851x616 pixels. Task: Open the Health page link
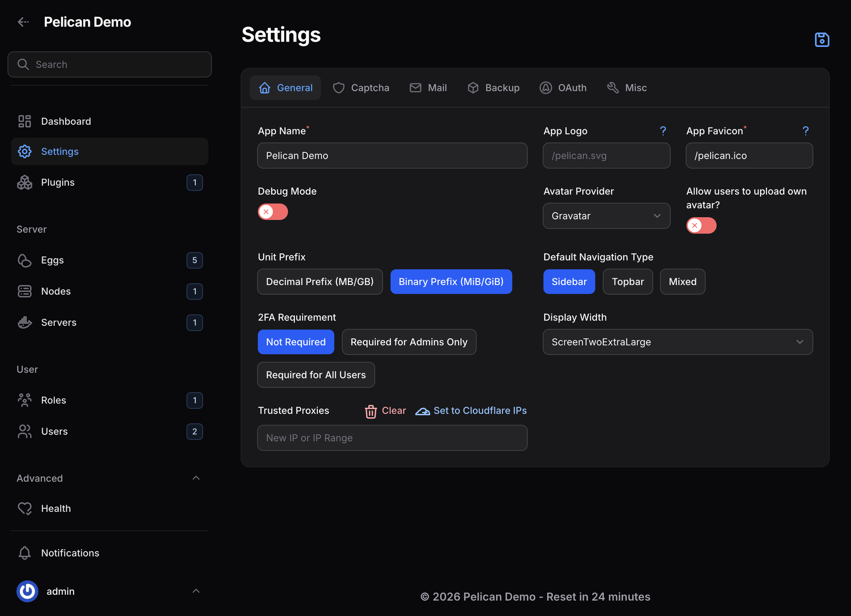click(x=109, y=509)
